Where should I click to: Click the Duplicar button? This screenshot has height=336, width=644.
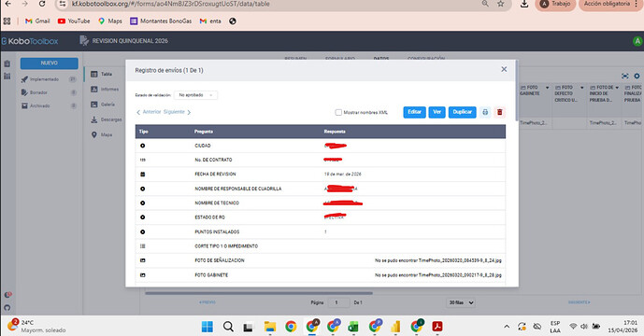click(x=463, y=112)
